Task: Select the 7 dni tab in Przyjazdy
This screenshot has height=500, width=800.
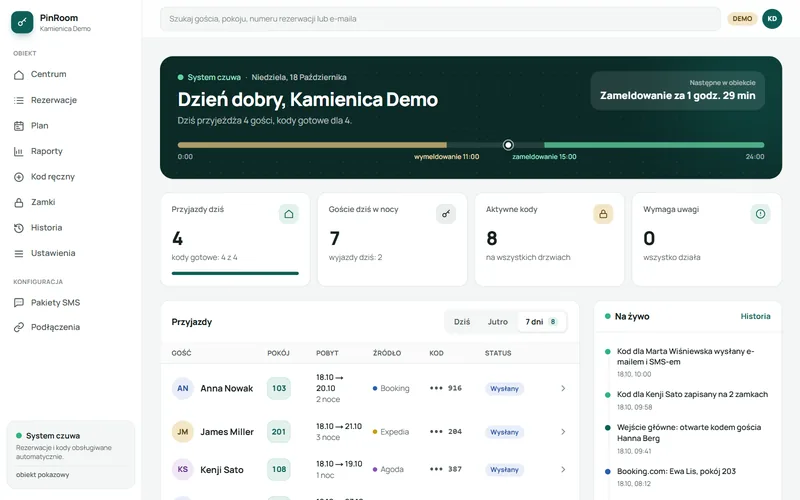Action: (541, 322)
